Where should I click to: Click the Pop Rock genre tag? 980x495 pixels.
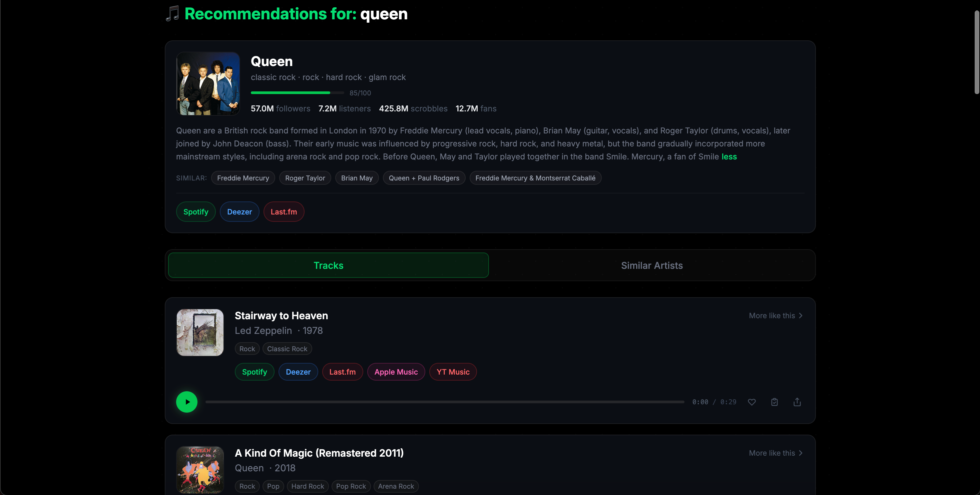[351, 486]
